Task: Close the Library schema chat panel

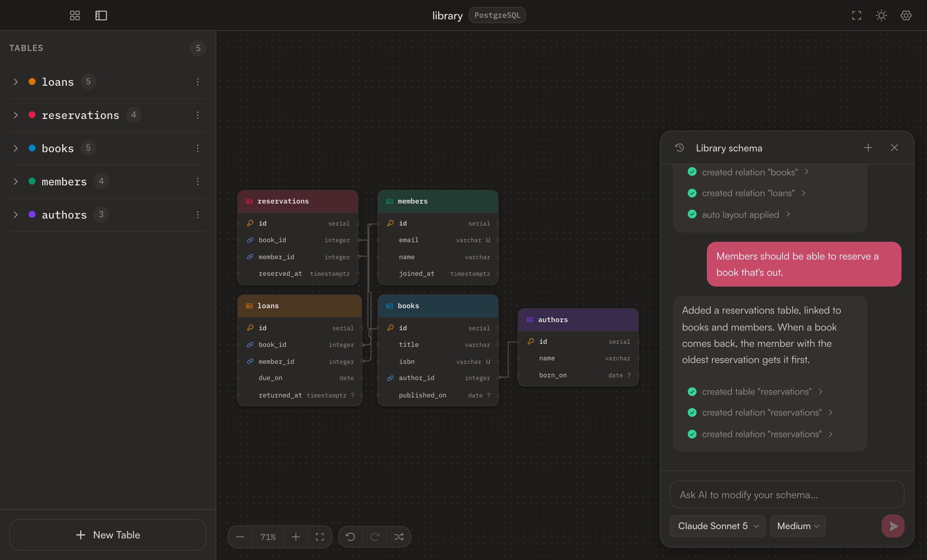Action: pos(895,148)
